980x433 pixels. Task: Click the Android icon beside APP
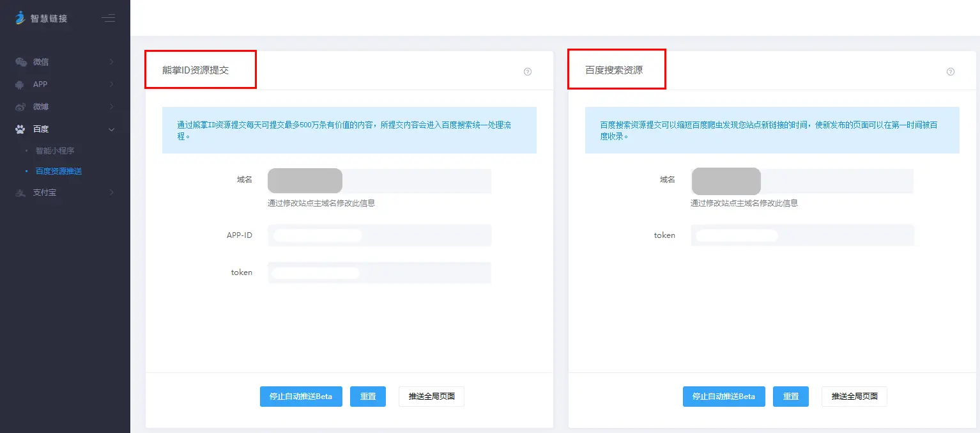click(20, 84)
